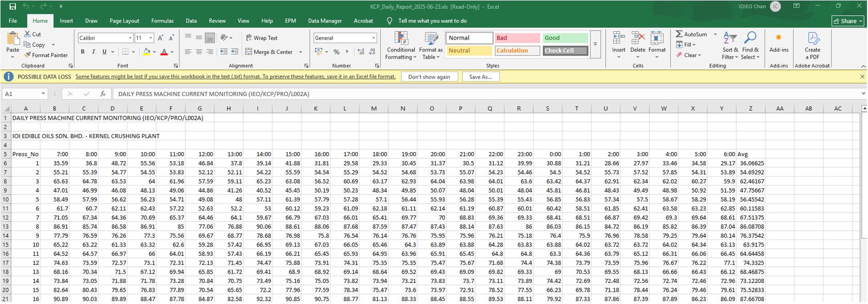868x304 pixels.
Task: Click the Don't show again button
Action: [x=429, y=77]
